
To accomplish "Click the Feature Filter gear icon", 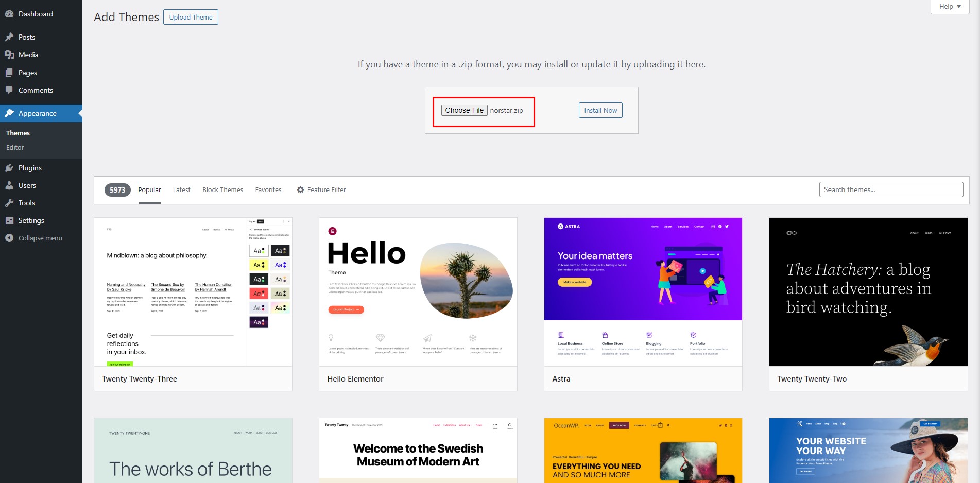I will point(300,190).
